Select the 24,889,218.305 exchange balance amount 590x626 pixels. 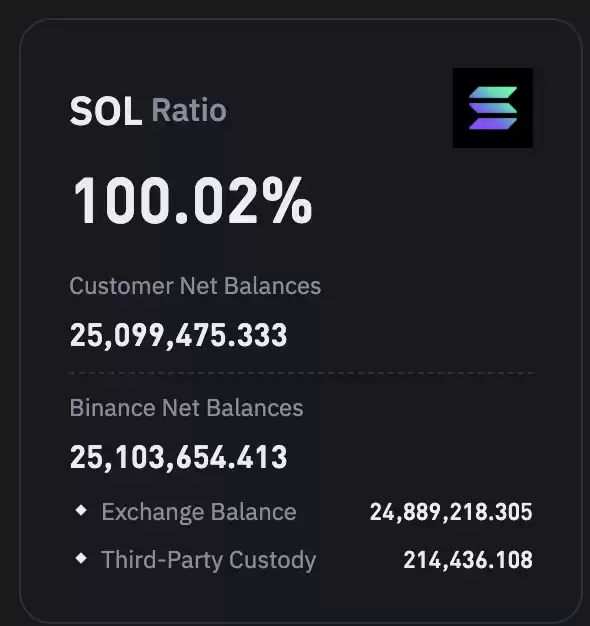pos(451,512)
